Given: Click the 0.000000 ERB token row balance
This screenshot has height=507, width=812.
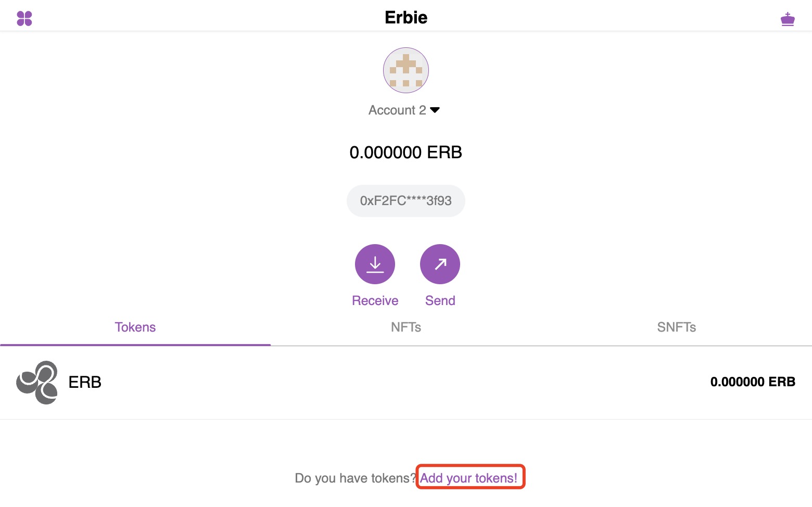Looking at the screenshot, I should (753, 382).
